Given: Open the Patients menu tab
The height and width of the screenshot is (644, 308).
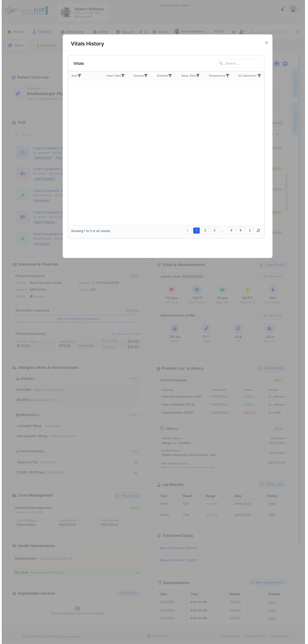Looking at the screenshot, I should pyautogui.click(x=42, y=32).
